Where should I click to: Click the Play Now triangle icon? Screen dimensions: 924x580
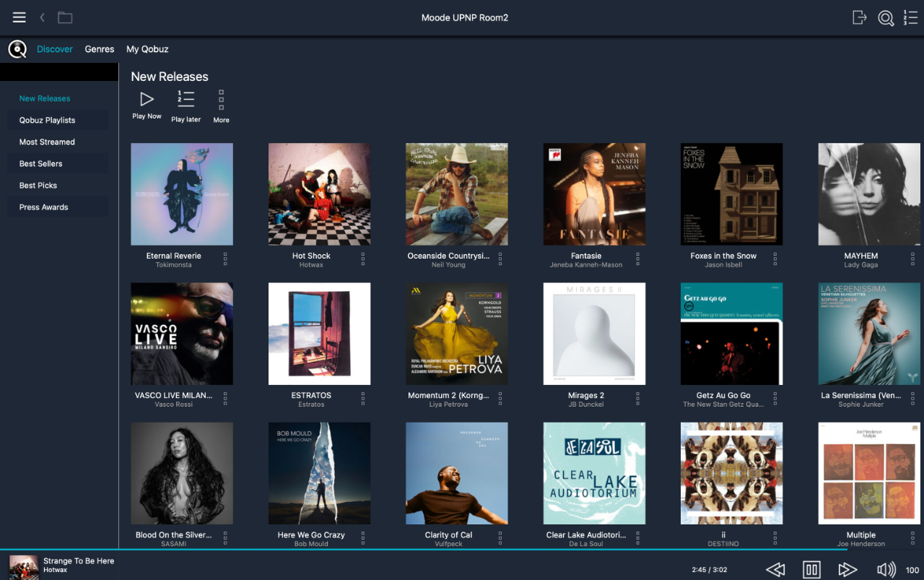pos(147,99)
